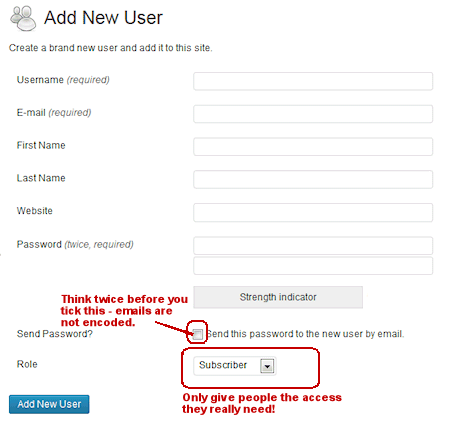Click the 'Send this password to the new user' label
454x430 pixels.
305,334
